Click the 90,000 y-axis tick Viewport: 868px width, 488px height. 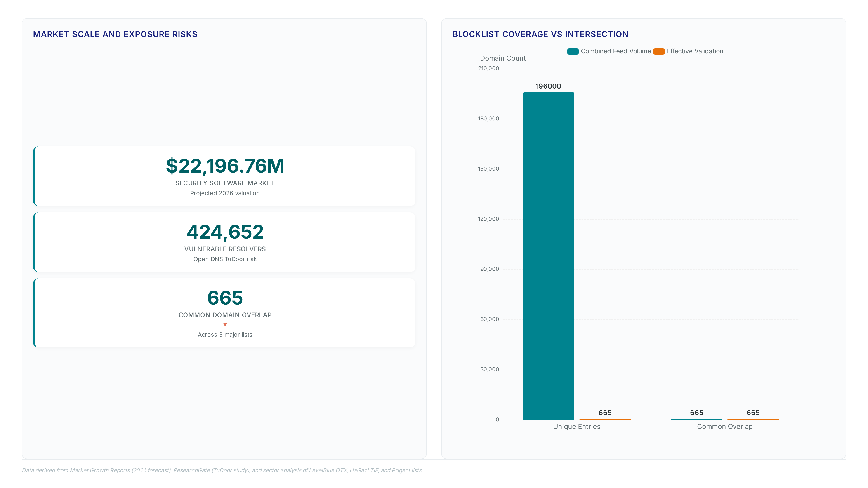[x=489, y=269]
